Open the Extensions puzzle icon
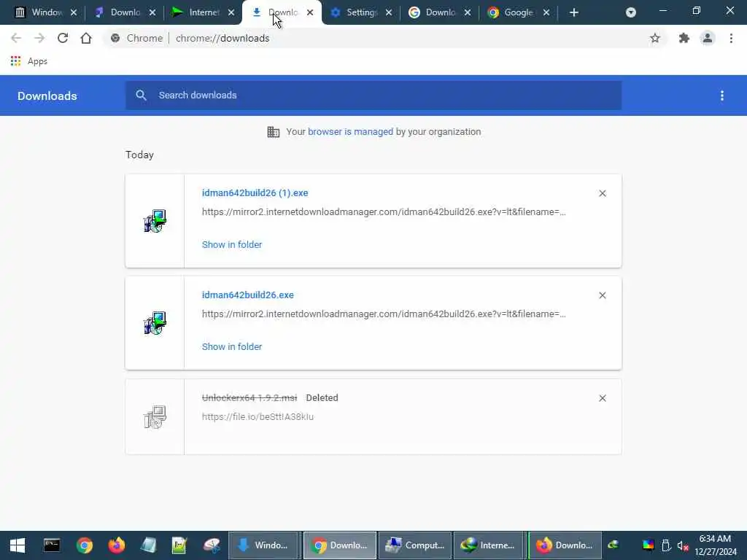Screen dimensions: 747x560 (x=684, y=38)
